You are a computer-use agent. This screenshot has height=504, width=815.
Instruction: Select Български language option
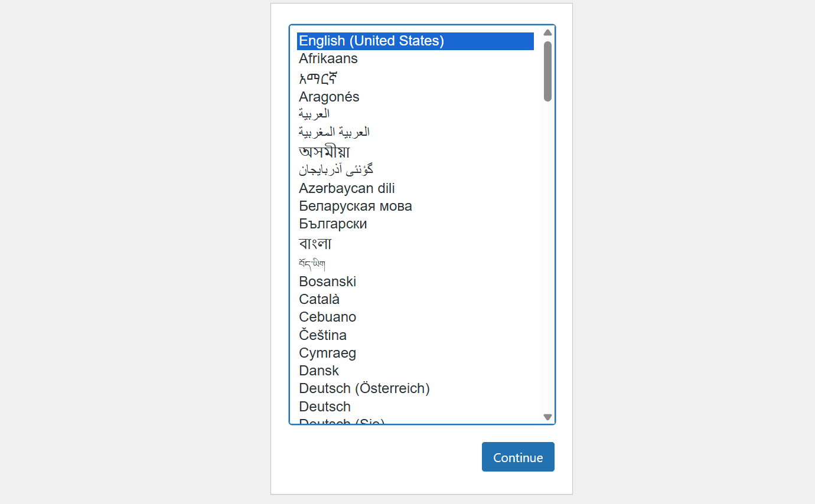tap(333, 224)
